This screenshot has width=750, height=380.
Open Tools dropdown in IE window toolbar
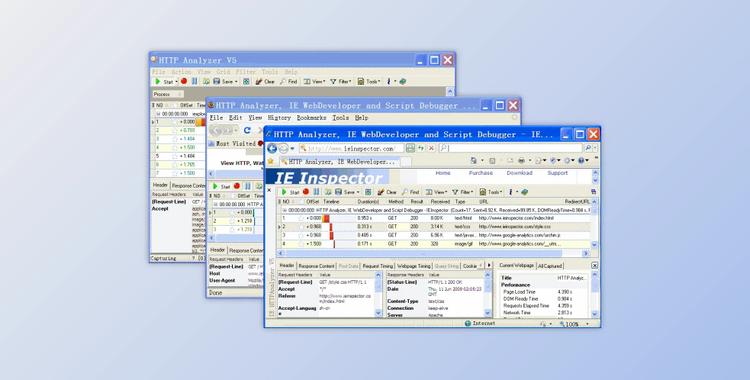pyautogui.click(x=491, y=192)
